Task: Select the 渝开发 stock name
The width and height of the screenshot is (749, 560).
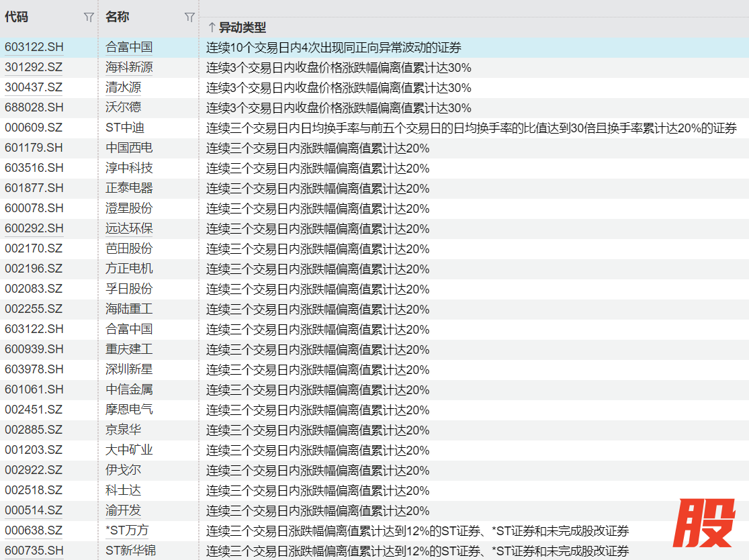Action: click(124, 511)
